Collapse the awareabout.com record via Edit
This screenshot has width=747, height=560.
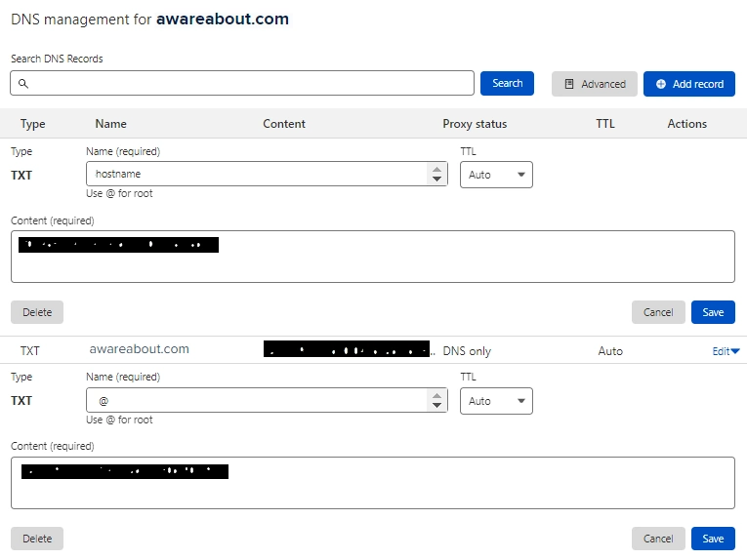coord(726,351)
